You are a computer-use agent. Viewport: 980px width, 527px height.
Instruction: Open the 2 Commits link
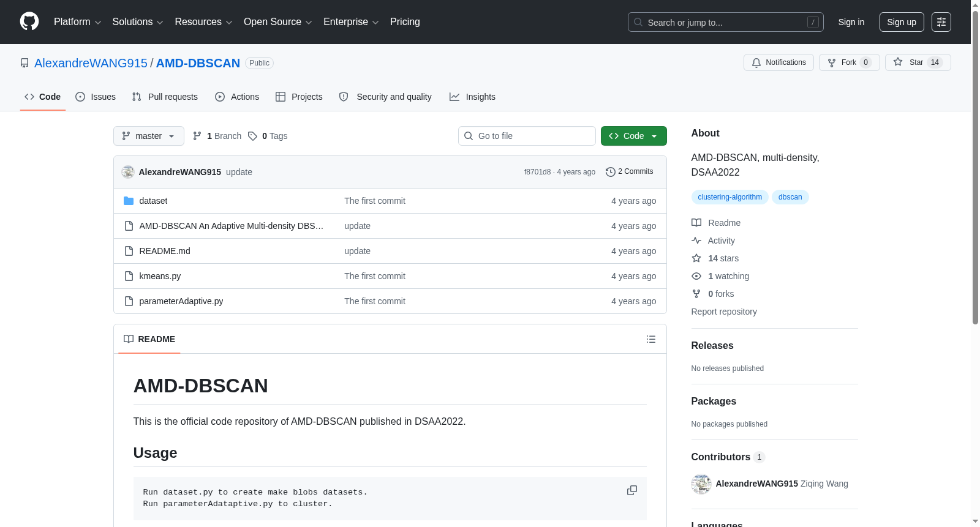(x=630, y=172)
